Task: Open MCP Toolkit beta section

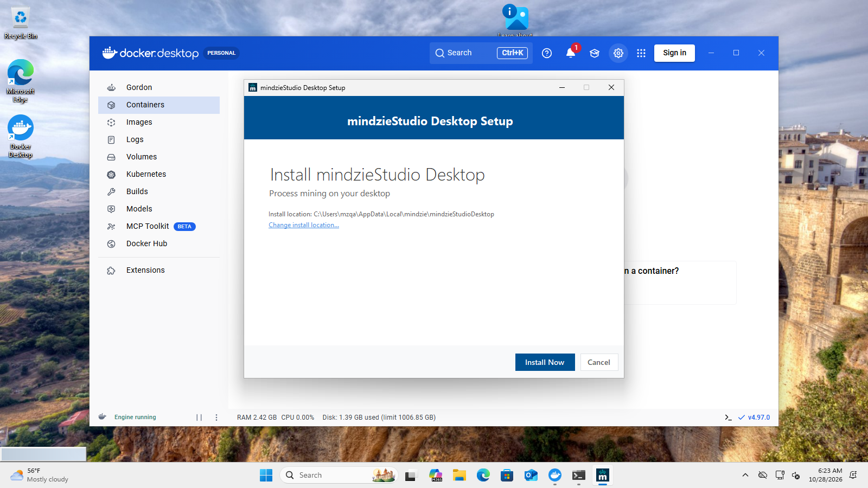Action: click(159, 226)
